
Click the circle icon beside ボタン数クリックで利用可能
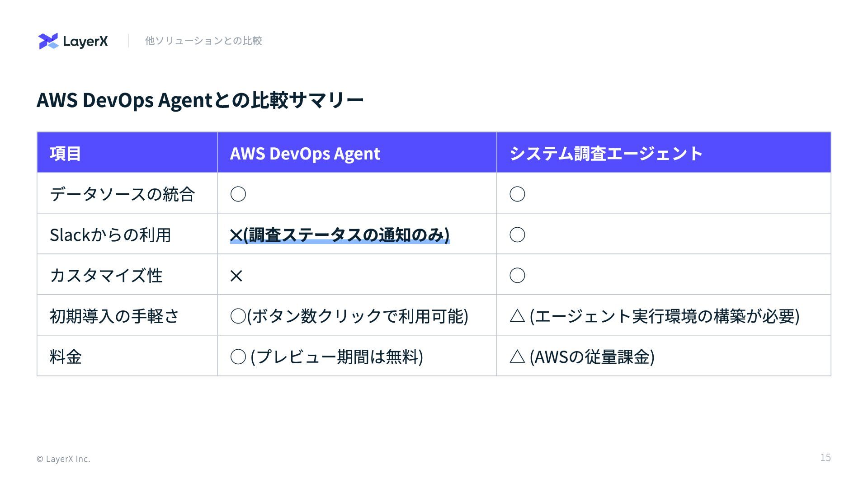click(x=238, y=316)
